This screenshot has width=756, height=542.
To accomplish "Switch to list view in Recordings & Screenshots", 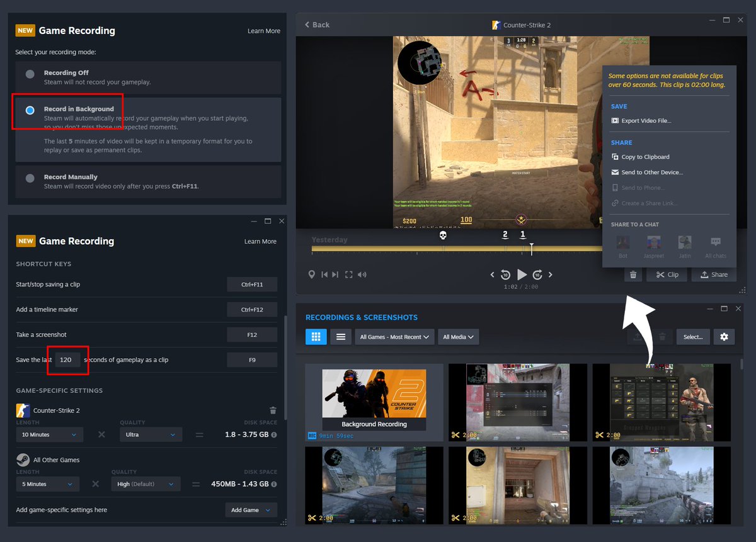I will coord(341,336).
